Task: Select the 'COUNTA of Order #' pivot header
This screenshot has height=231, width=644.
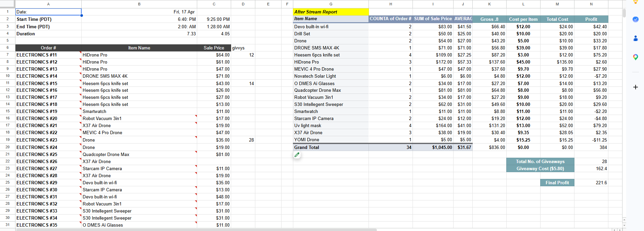Action: coord(391,19)
